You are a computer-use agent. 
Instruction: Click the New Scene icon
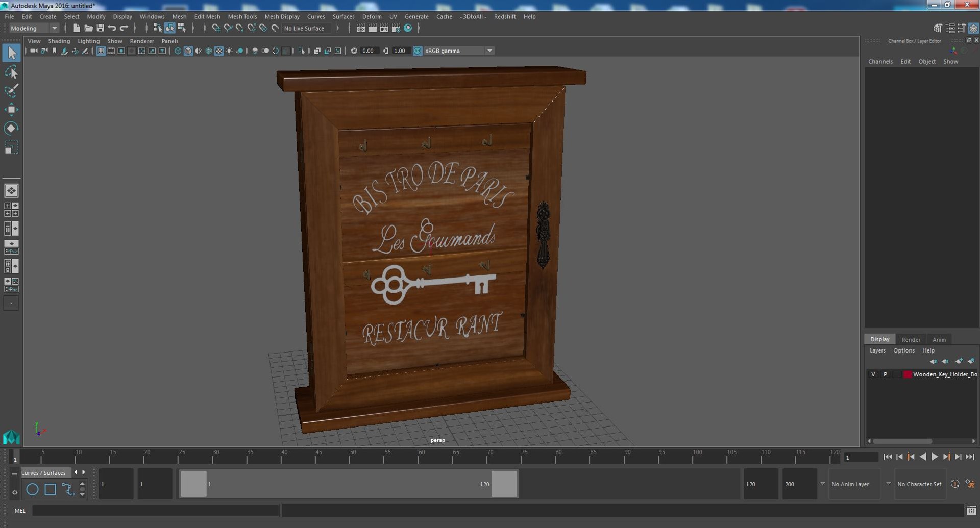click(x=77, y=28)
